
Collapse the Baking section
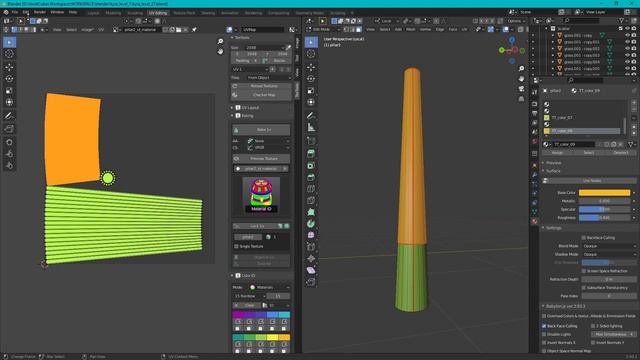pyautogui.click(x=233, y=116)
